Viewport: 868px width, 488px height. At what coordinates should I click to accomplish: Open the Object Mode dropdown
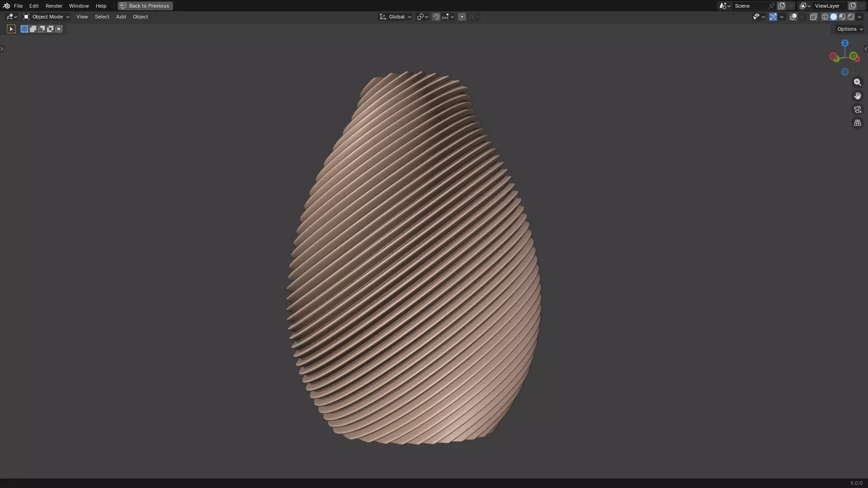tap(47, 17)
